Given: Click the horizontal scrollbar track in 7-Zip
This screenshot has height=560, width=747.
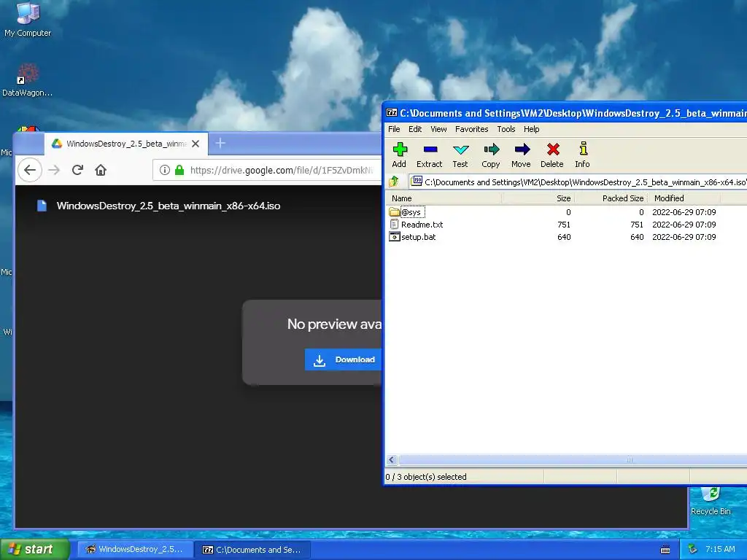Looking at the screenshot, I should 572,460.
